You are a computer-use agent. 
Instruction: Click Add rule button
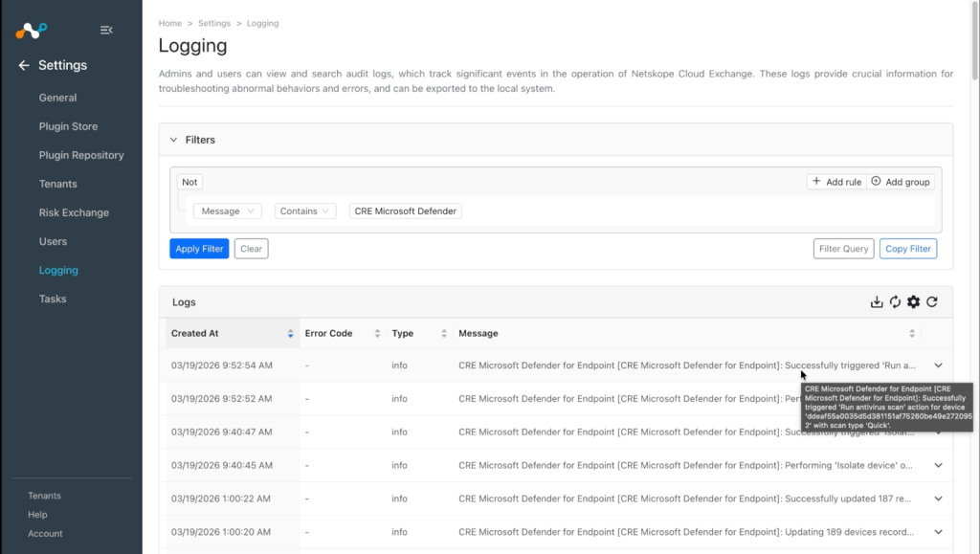pyautogui.click(x=836, y=182)
